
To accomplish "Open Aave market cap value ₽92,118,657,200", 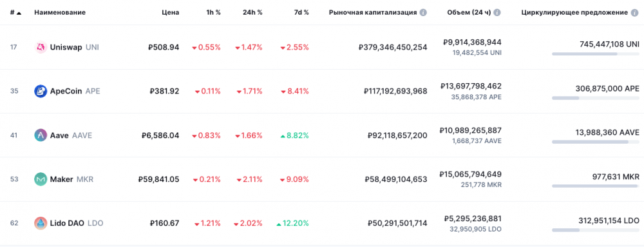I will point(398,135).
